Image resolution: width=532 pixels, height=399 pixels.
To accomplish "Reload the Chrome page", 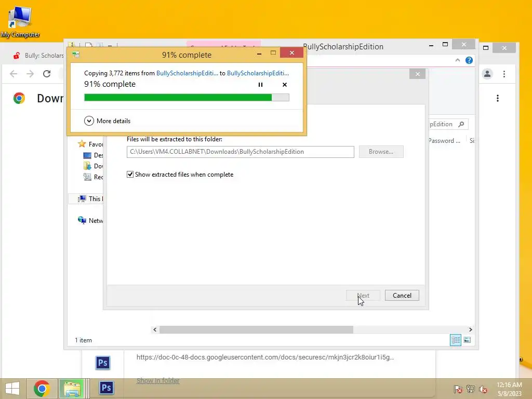I will coord(47,74).
